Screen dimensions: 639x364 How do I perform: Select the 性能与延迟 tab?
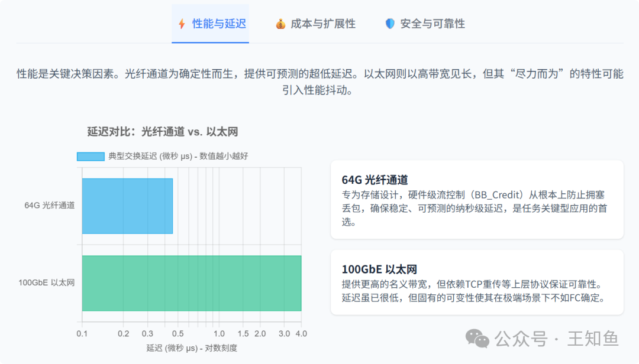210,24
